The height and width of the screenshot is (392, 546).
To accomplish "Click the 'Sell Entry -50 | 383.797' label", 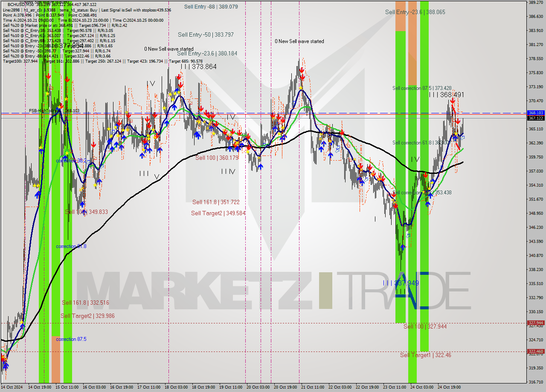I will [x=205, y=35].
